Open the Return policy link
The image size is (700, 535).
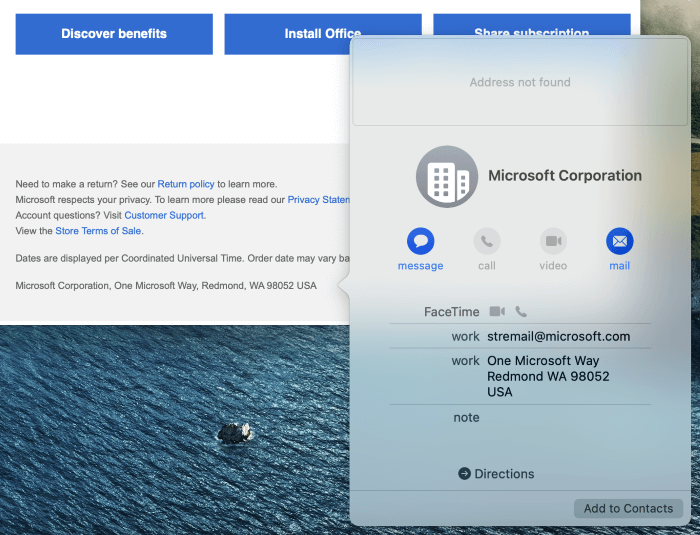point(186,184)
